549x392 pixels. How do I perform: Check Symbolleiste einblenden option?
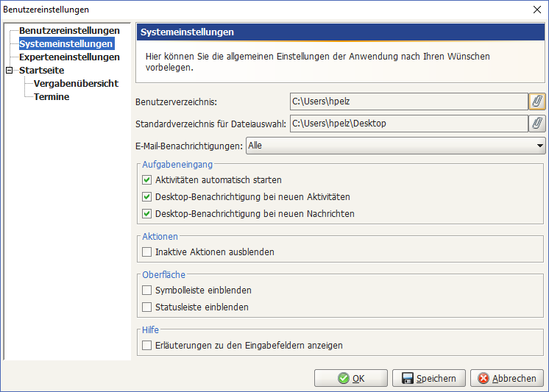(x=146, y=291)
